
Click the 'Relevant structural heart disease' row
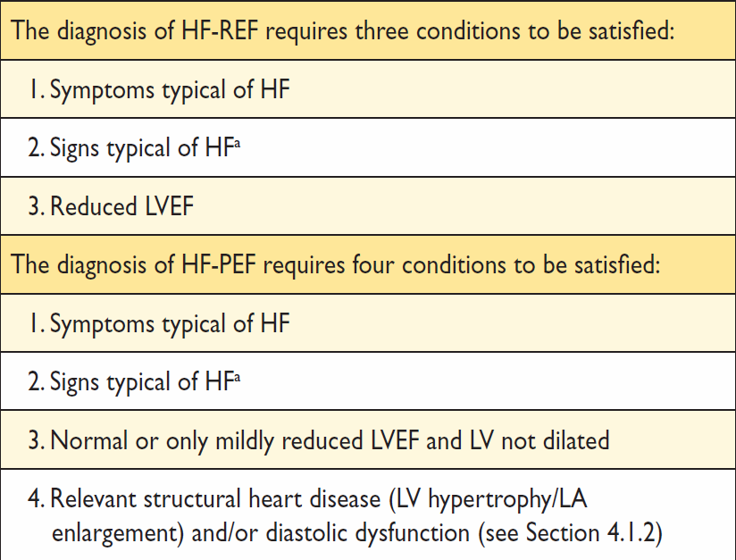368,514
